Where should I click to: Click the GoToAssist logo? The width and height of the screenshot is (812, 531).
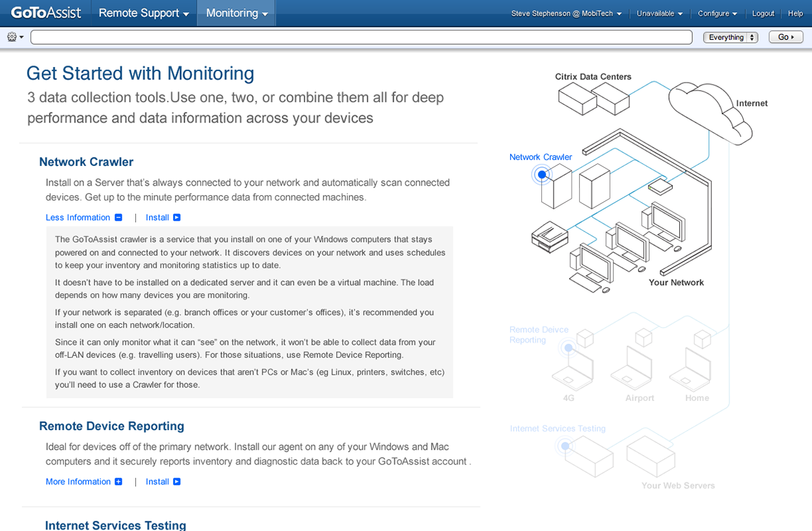point(45,13)
